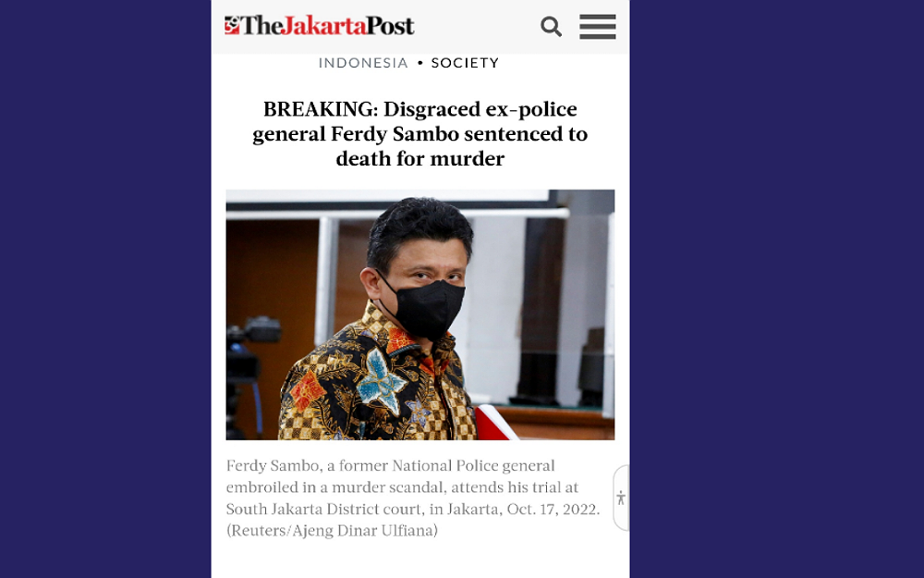Click the word "BREAKING:" in headline
Image resolution: width=924 pixels, height=578 pixels.
pyautogui.click(x=320, y=109)
